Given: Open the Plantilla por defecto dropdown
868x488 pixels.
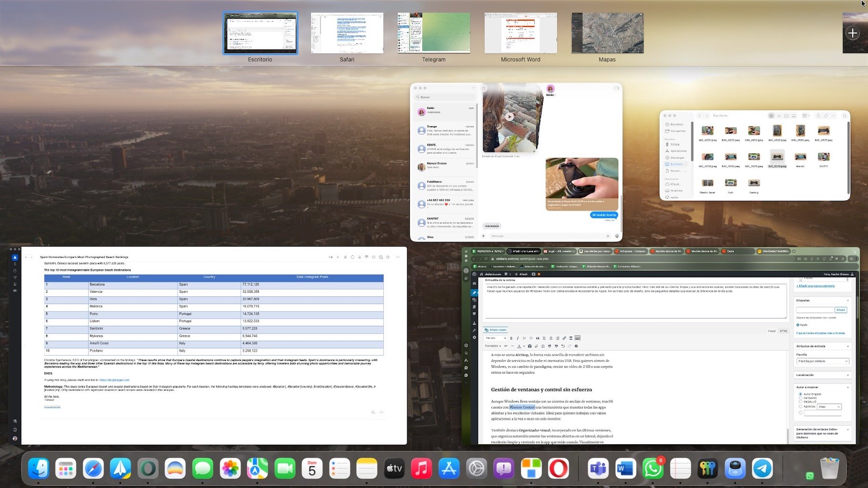Looking at the screenshot, I should tap(823, 361).
